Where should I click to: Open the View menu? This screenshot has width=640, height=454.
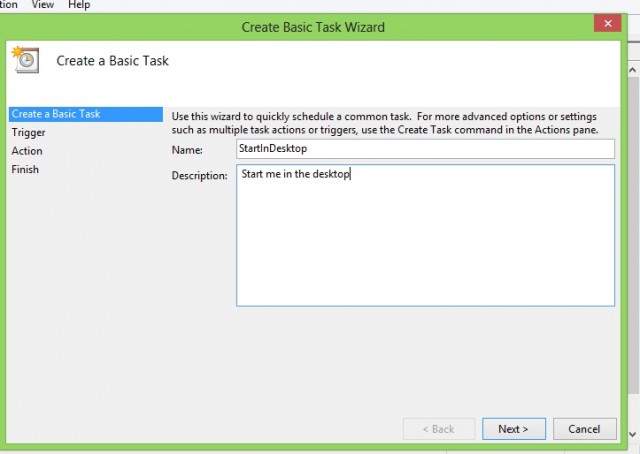pos(42,5)
